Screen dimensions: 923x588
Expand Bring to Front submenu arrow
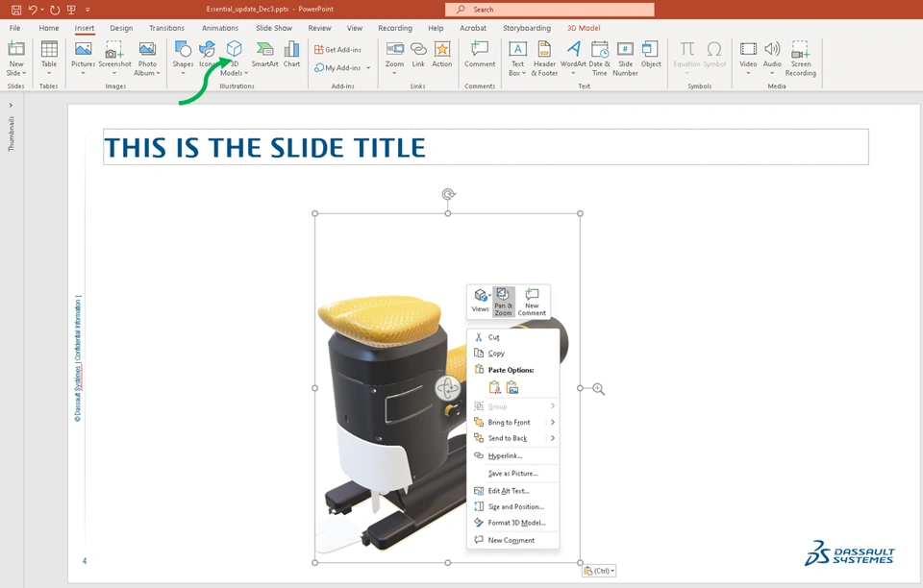[552, 422]
